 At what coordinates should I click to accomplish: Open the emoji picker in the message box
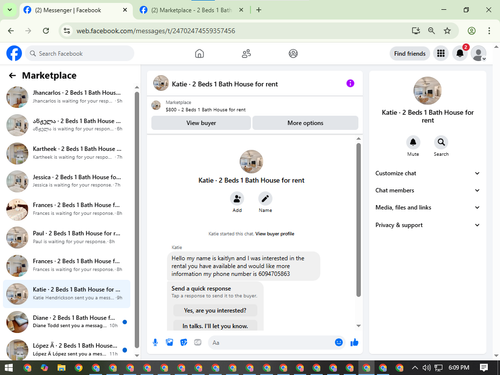click(339, 342)
